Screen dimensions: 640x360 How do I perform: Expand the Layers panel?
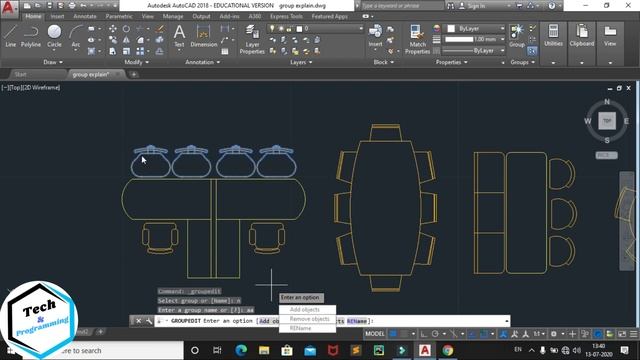tap(301, 62)
